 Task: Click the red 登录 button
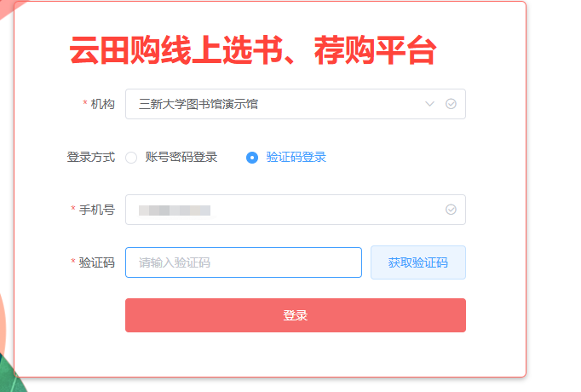tap(295, 315)
